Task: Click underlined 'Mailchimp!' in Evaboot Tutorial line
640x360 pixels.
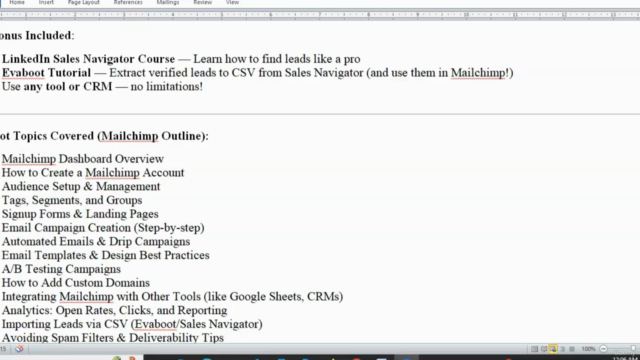Action: (480, 73)
